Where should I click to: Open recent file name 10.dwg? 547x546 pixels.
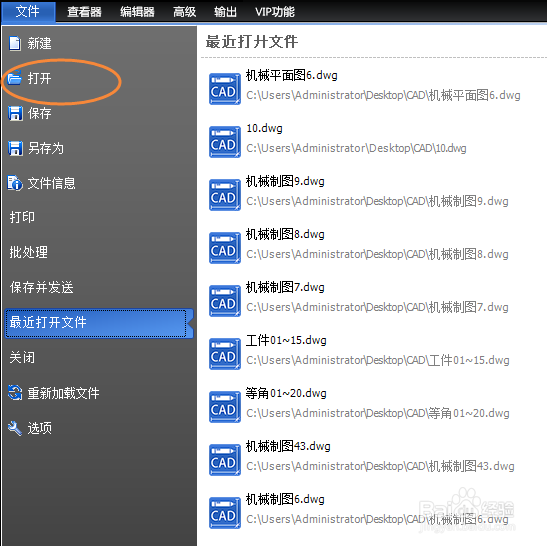264,128
